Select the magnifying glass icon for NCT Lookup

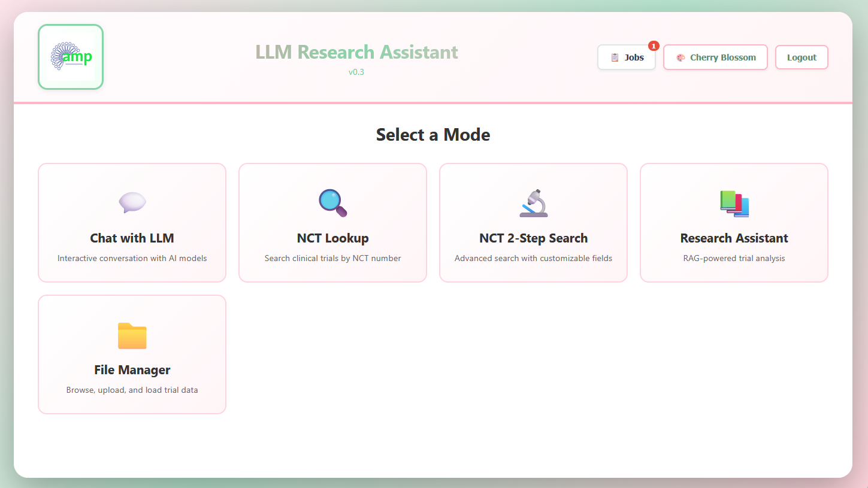pos(332,202)
